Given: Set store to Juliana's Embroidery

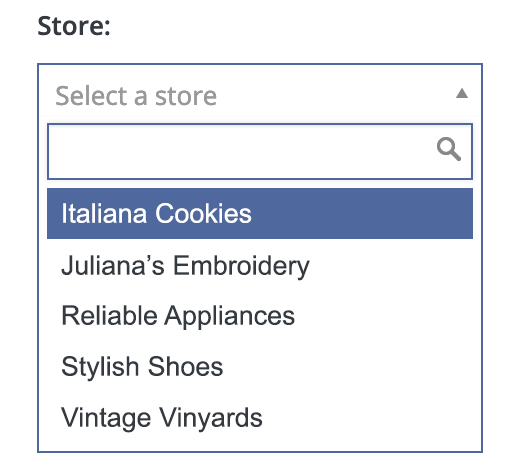Looking at the screenshot, I should click(260, 265).
